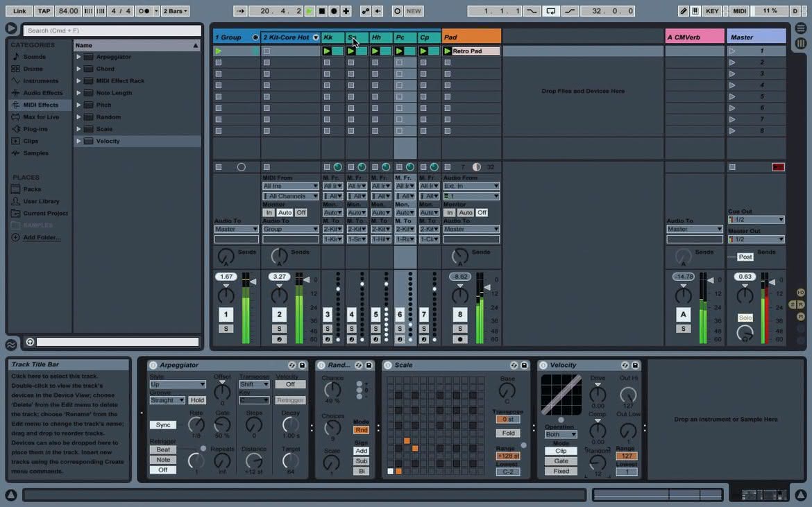Expand the Arpeggiator folder in browser
The width and height of the screenshot is (812, 507).
click(x=78, y=57)
